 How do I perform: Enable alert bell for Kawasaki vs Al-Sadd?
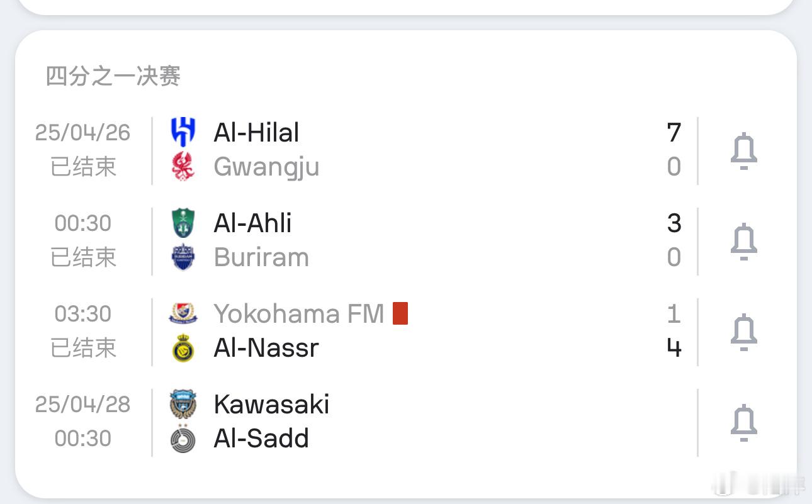coord(743,423)
